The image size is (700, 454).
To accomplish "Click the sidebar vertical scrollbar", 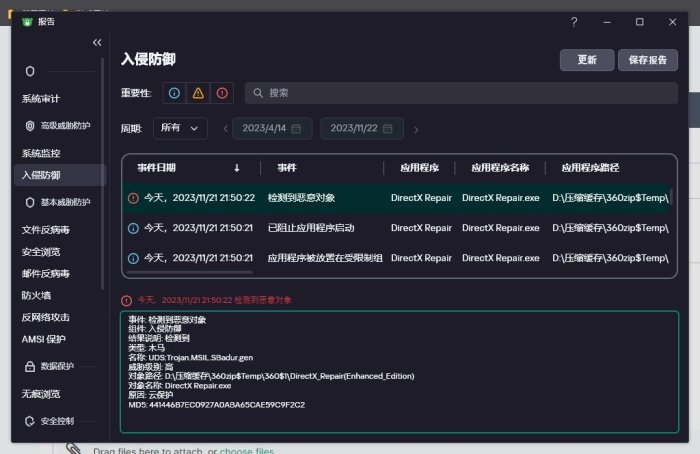I will 102,174.
